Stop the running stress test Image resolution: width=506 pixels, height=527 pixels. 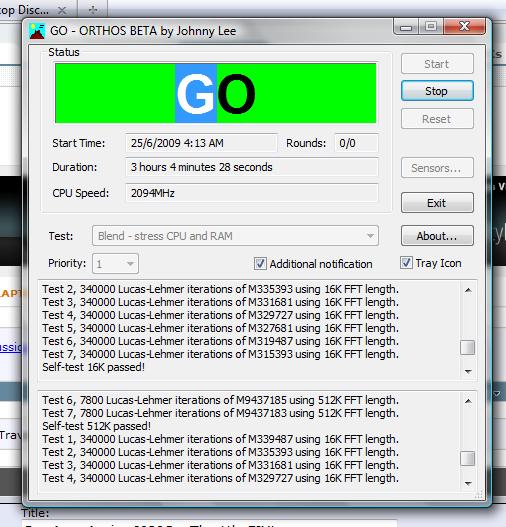click(437, 91)
